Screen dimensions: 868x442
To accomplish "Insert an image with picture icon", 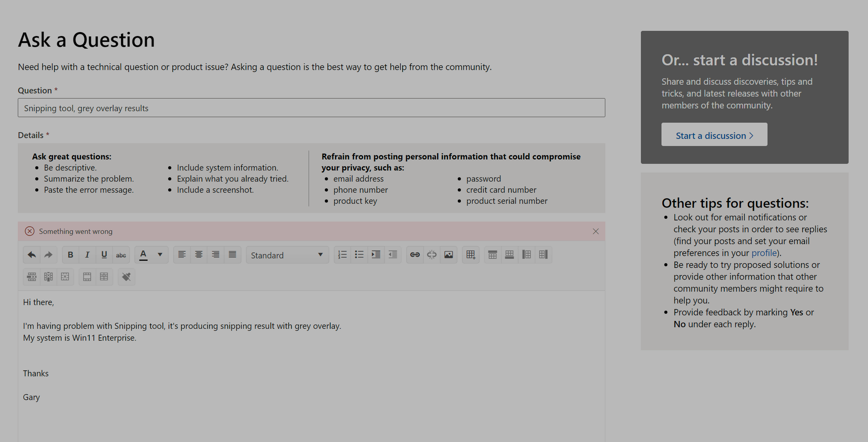I will click(x=449, y=255).
